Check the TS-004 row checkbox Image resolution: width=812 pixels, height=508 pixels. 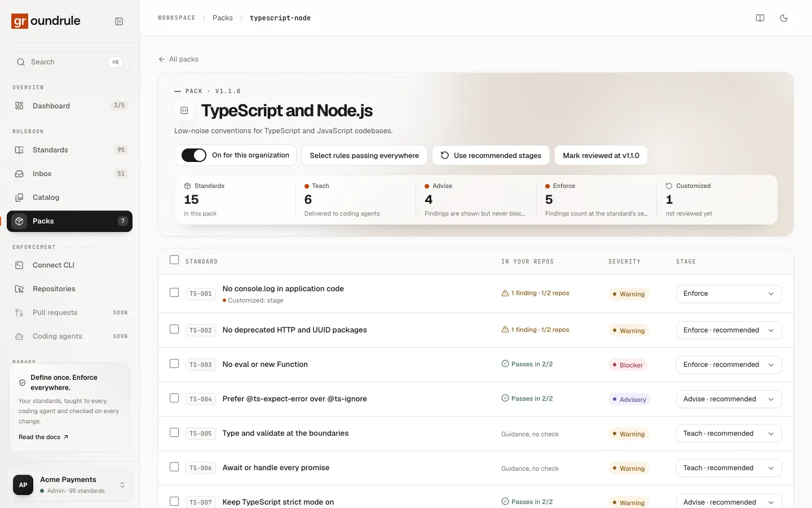click(174, 398)
